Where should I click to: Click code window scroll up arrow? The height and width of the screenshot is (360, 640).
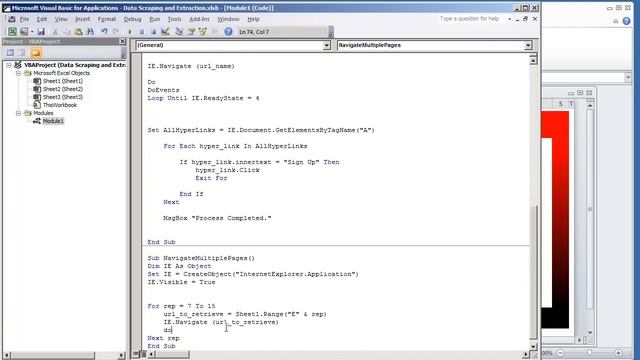pos(533,60)
